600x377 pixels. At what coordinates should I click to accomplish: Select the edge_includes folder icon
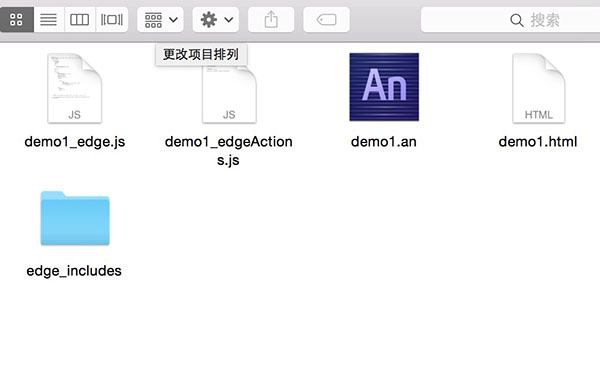75,218
